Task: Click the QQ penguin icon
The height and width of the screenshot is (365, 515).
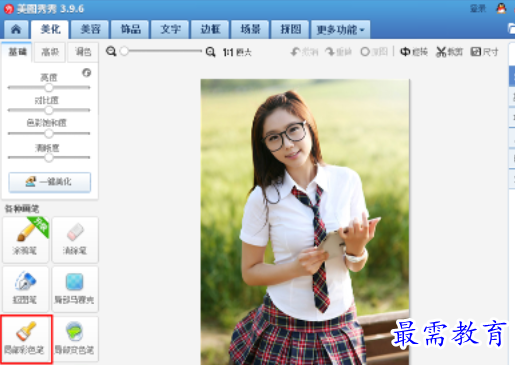Action: click(501, 8)
